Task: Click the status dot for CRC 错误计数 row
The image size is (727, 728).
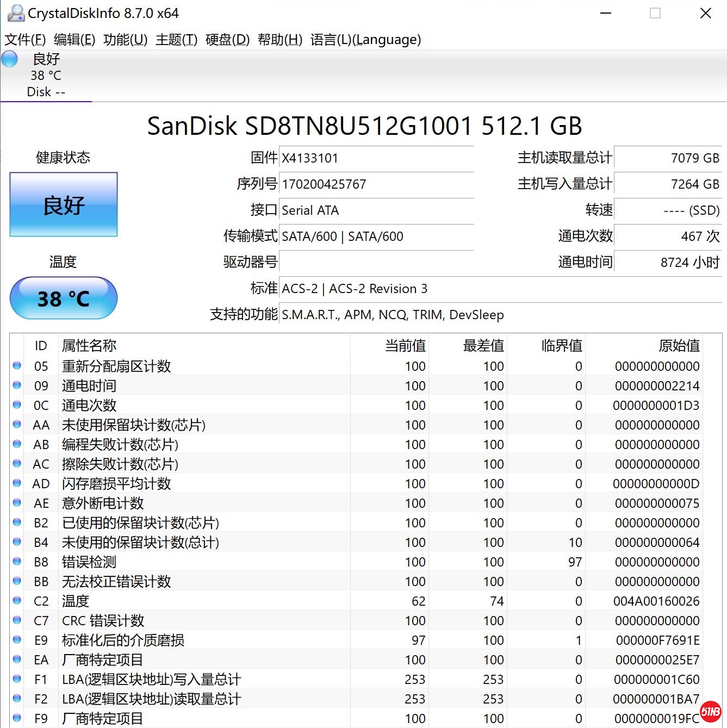Action: coord(17,620)
